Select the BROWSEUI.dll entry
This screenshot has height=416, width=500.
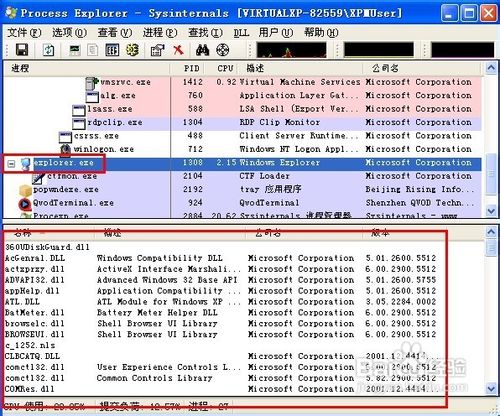pos(35,334)
